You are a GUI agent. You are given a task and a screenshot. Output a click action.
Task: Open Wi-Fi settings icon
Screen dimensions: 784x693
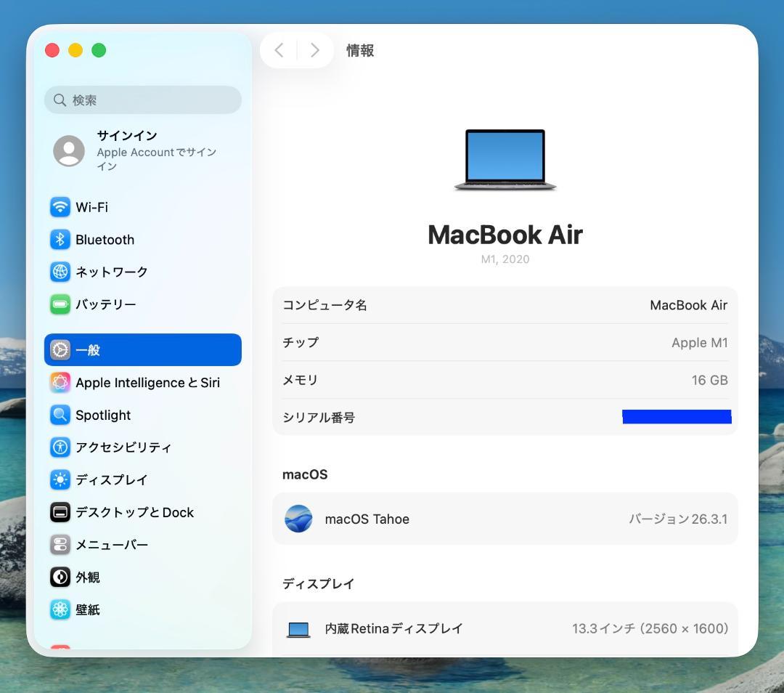60,206
